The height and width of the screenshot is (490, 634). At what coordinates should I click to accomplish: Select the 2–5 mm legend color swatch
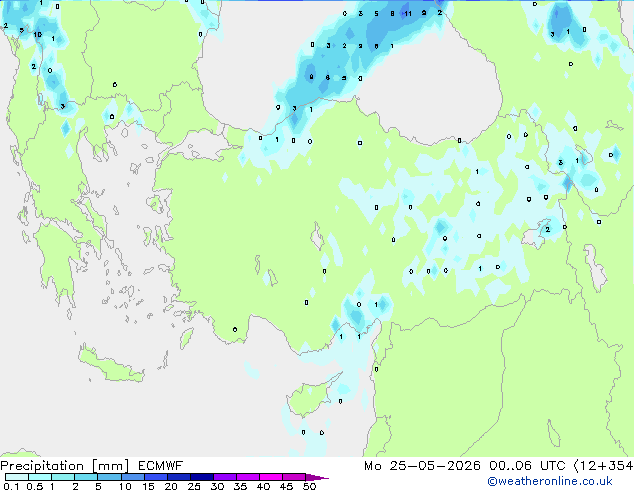[x=86, y=477]
